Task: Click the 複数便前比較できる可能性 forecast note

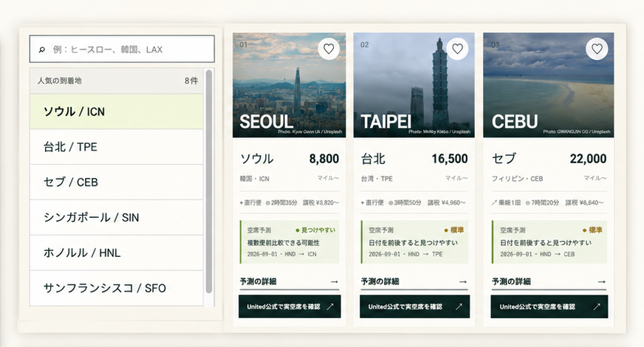Action: (284, 243)
